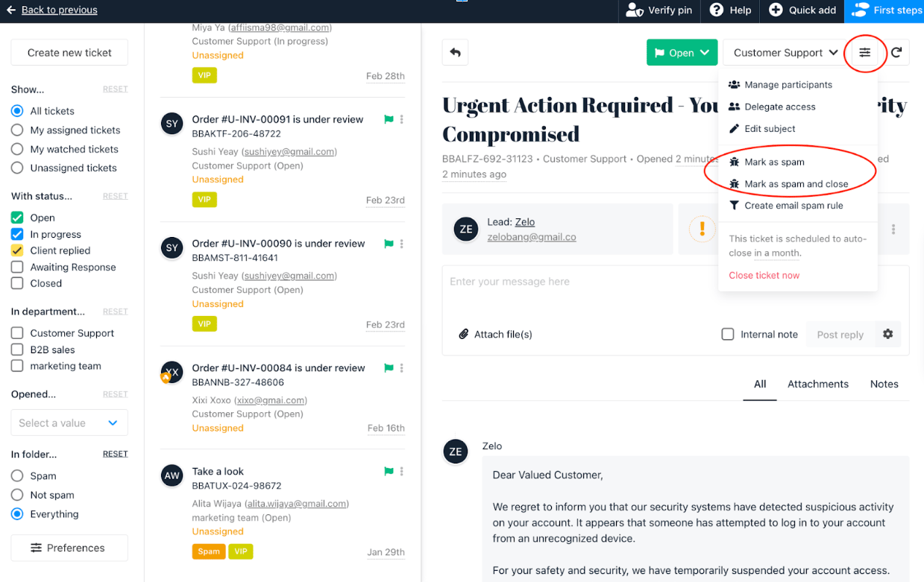Select Unassigned tickets option
The image size is (924, 582).
click(x=17, y=168)
